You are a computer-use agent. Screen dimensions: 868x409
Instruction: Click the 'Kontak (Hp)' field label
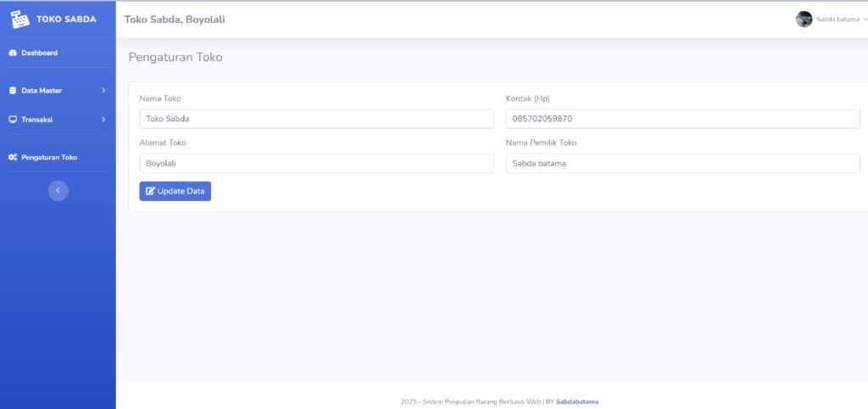[x=527, y=98]
